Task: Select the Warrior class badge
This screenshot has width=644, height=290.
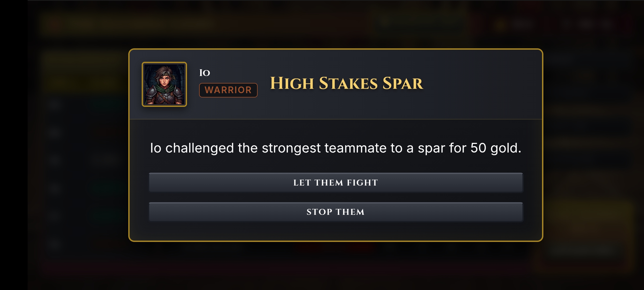Action: (228, 90)
